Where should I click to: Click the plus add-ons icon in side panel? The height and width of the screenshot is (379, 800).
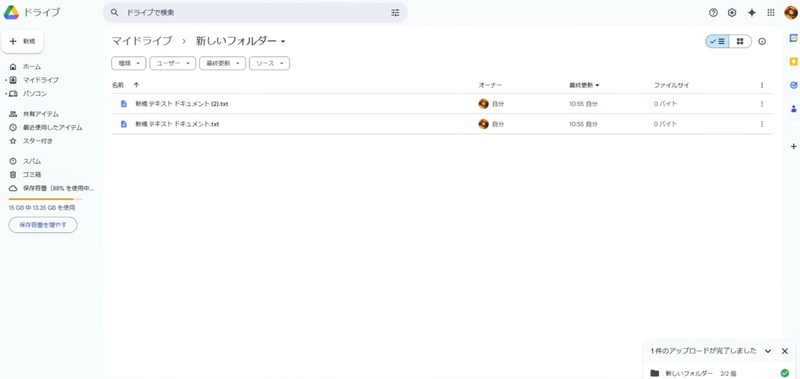click(793, 146)
